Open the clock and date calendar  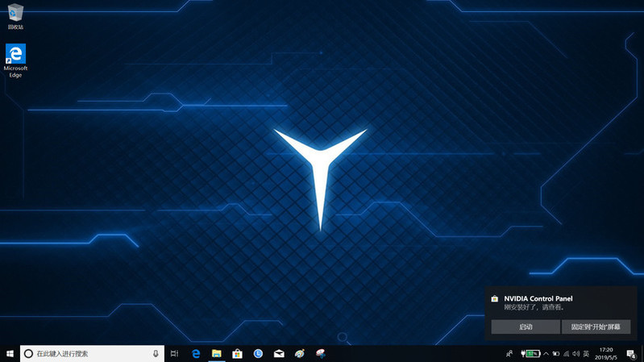[606, 354]
